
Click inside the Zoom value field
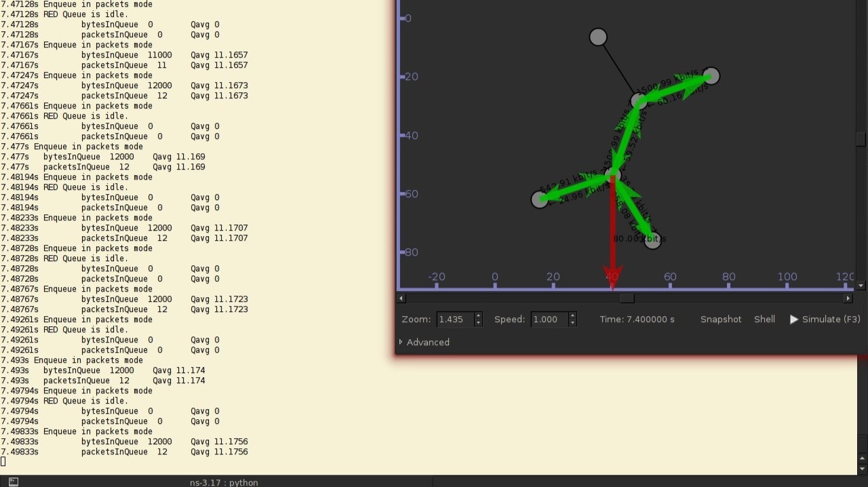(453, 319)
